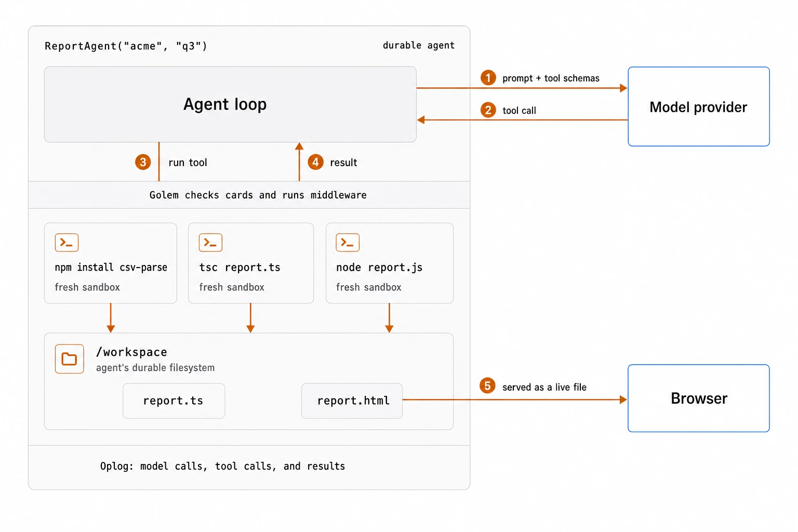
Task: Click the "node report.js" command text
Action: [x=379, y=268]
